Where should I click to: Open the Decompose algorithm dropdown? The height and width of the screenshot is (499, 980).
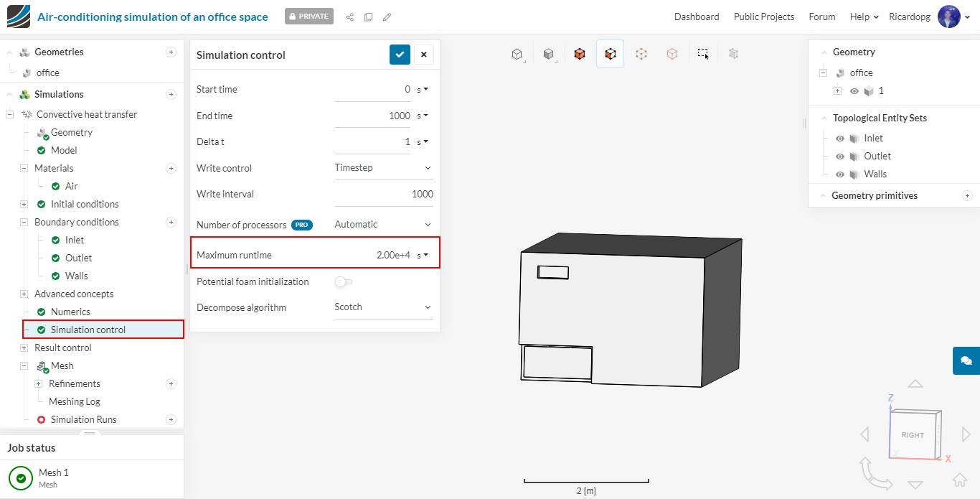383,307
